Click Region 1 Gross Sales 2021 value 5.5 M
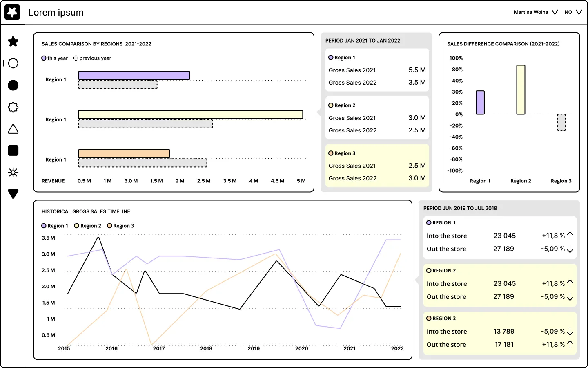This screenshot has width=588, height=368. [x=417, y=70]
